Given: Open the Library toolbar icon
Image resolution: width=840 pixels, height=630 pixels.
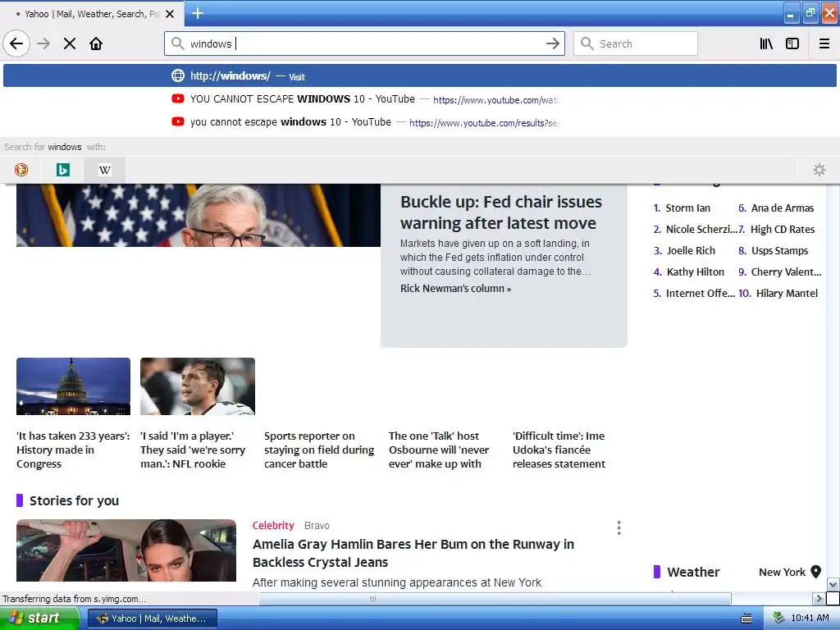Looking at the screenshot, I should point(766,43).
